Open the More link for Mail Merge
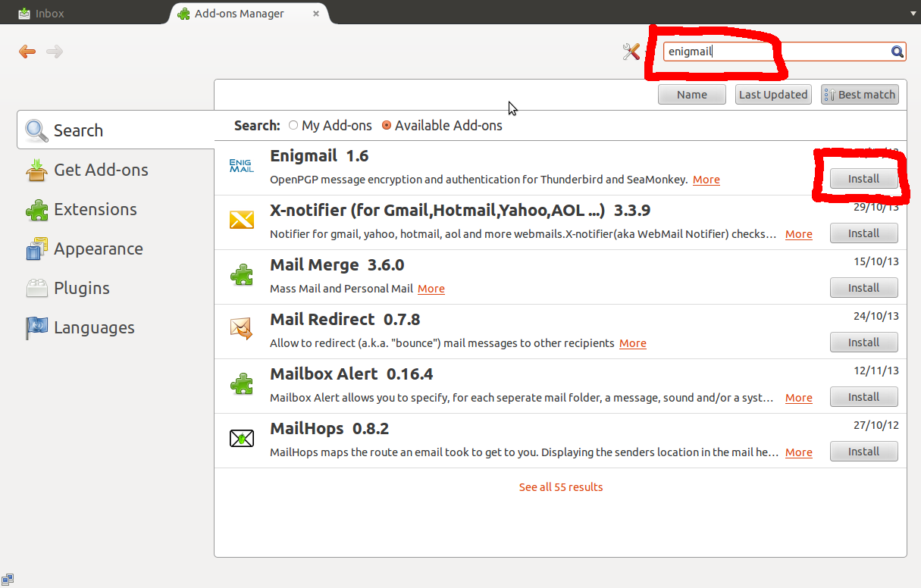 coord(431,289)
